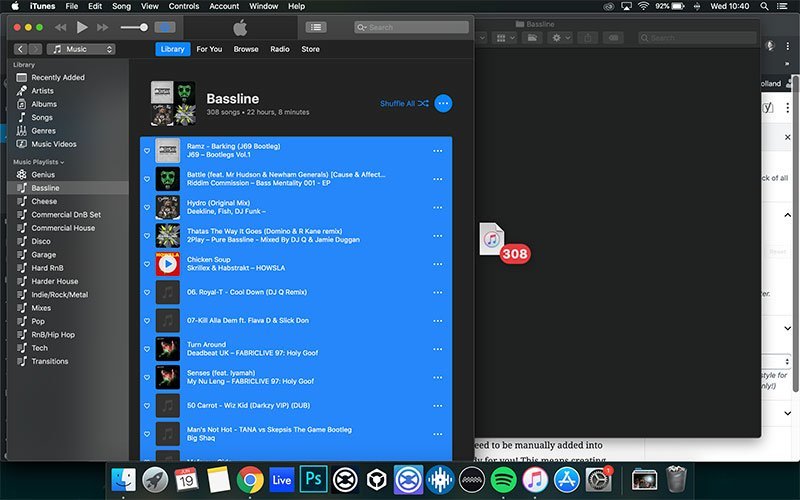Adjust the iTunes volume slider
This screenshot has width=800, height=500.
pyautogui.click(x=134, y=27)
